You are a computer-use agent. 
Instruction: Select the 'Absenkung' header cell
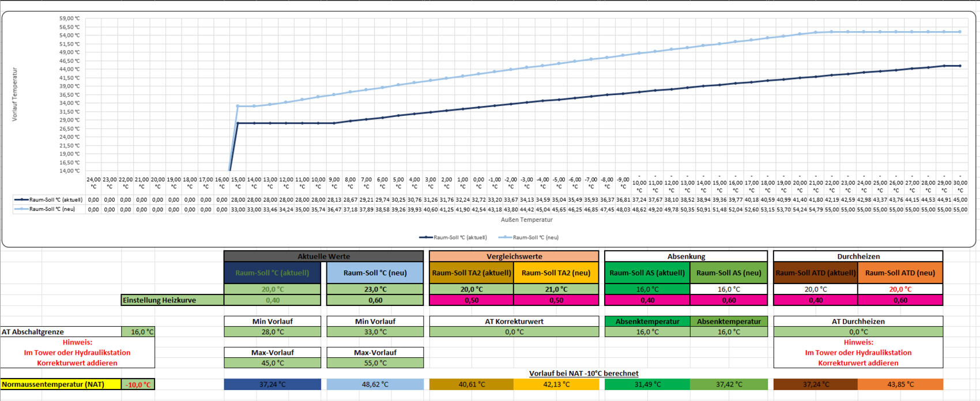[x=685, y=256]
